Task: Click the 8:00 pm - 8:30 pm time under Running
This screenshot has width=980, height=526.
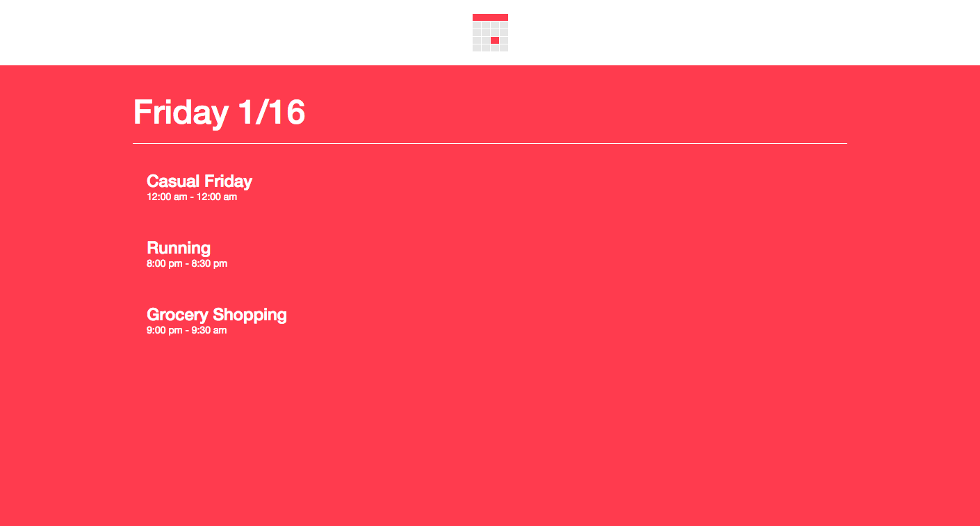Action: tap(186, 263)
